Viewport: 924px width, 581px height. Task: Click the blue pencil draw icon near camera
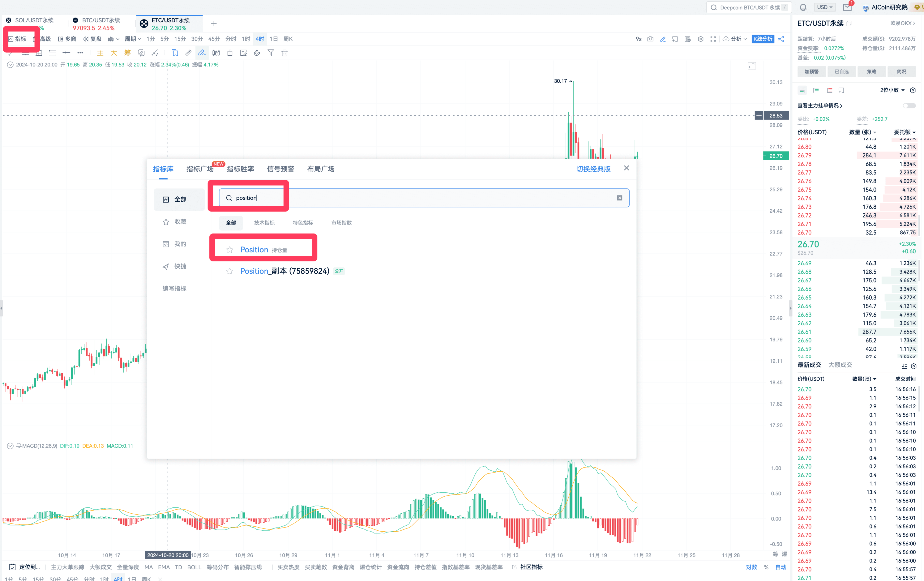pos(663,39)
